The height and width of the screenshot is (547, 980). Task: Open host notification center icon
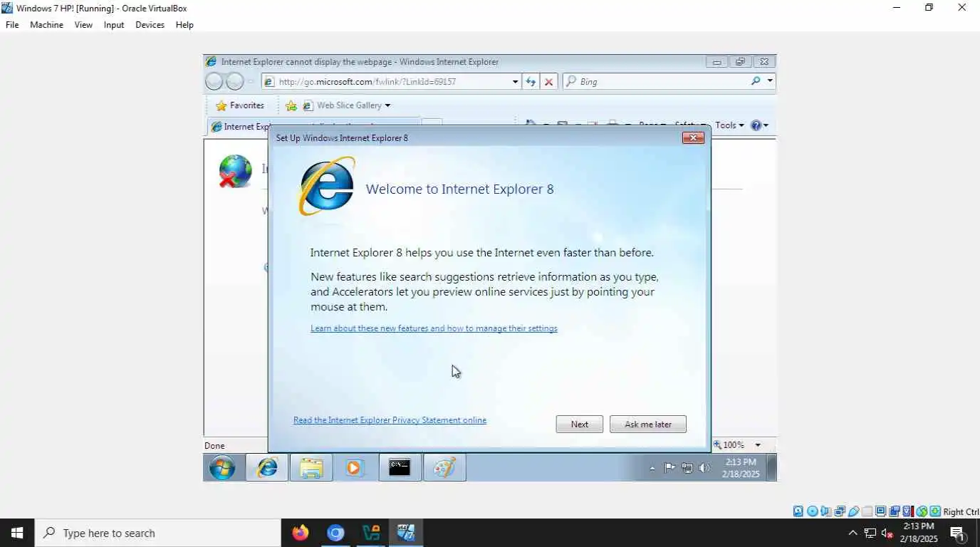point(958,533)
